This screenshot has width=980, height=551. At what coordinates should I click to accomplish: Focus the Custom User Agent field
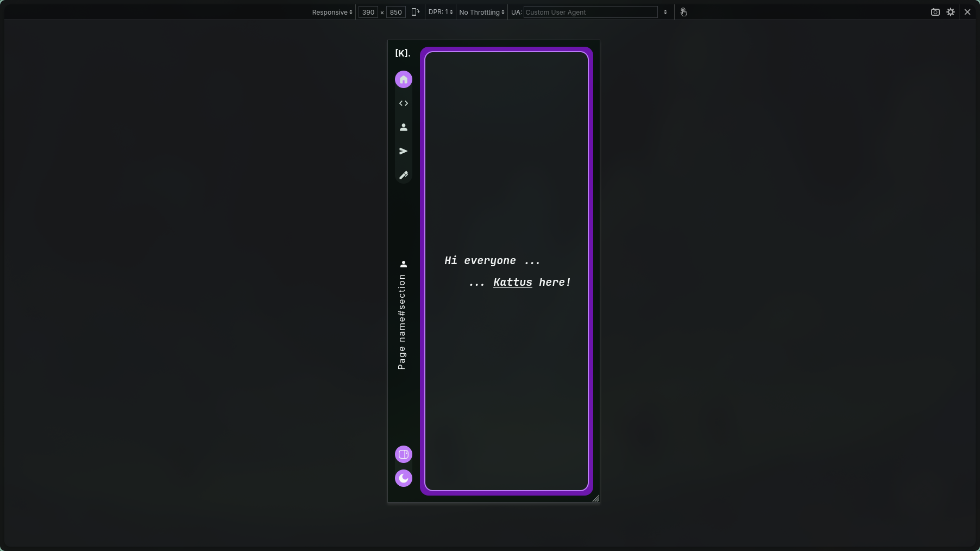click(x=590, y=12)
